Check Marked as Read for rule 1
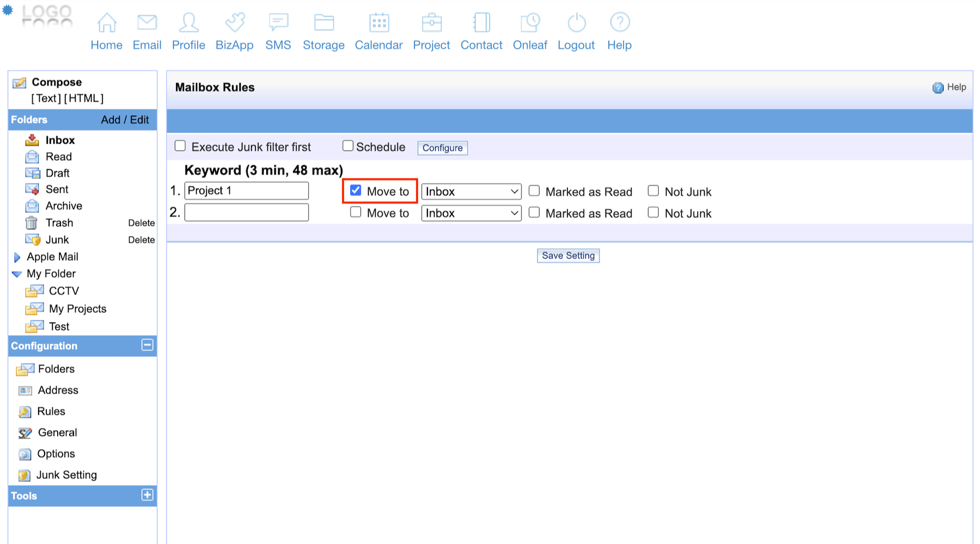The height and width of the screenshot is (544, 980). [x=535, y=191]
